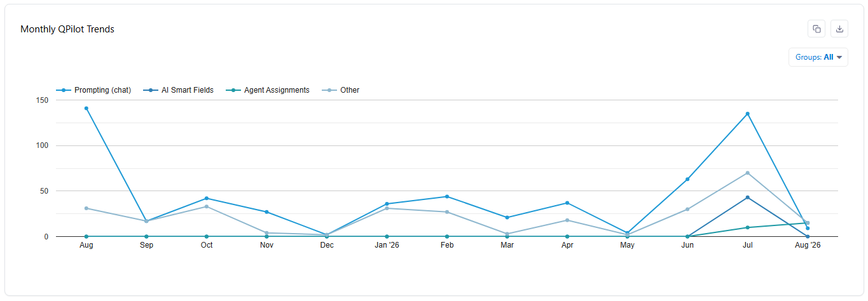The width and height of the screenshot is (868, 301).
Task: Click the Other series point in Apr
Action: tap(567, 220)
